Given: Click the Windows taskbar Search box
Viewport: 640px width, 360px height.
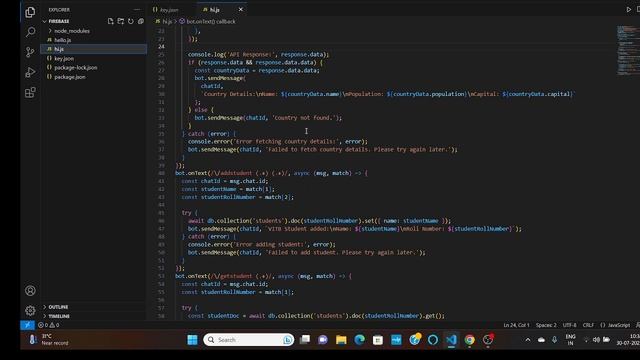Looking at the screenshot, I should [248, 340].
